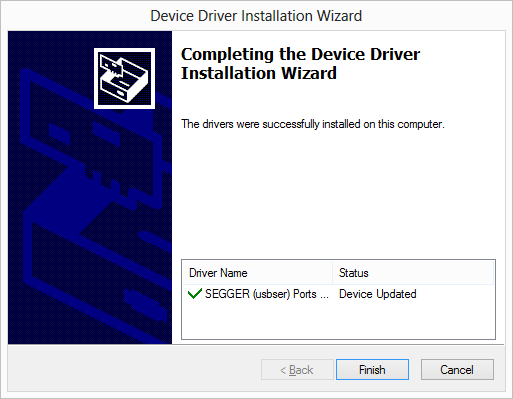The height and width of the screenshot is (399, 513).
Task: Click the Device Driver Installation Wizard title bar
Action: click(256, 16)
